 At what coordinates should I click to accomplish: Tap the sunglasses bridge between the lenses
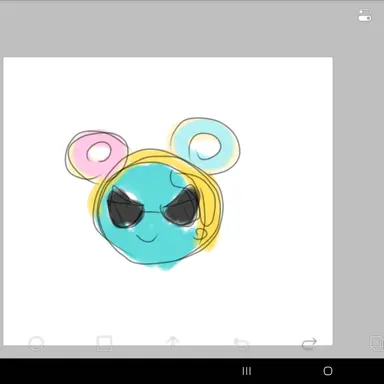153,211
